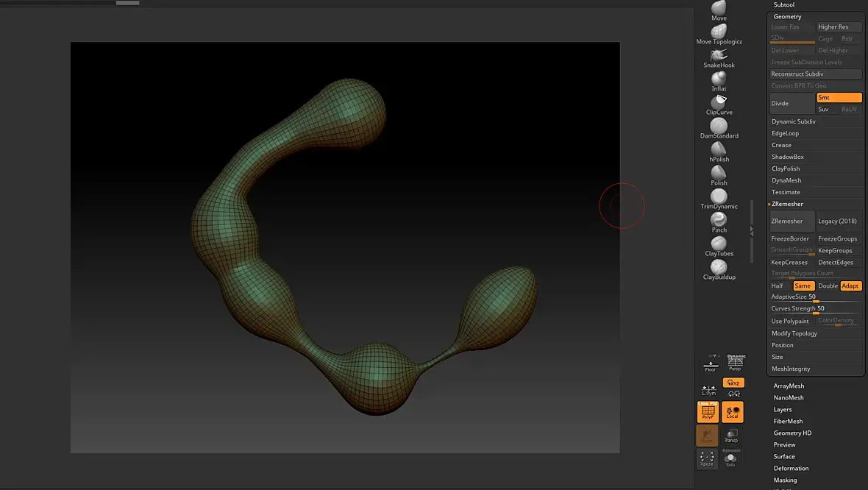The image size is (868, 490).
Task: Toggle Smt smoothing option
Action: (839, 97)
